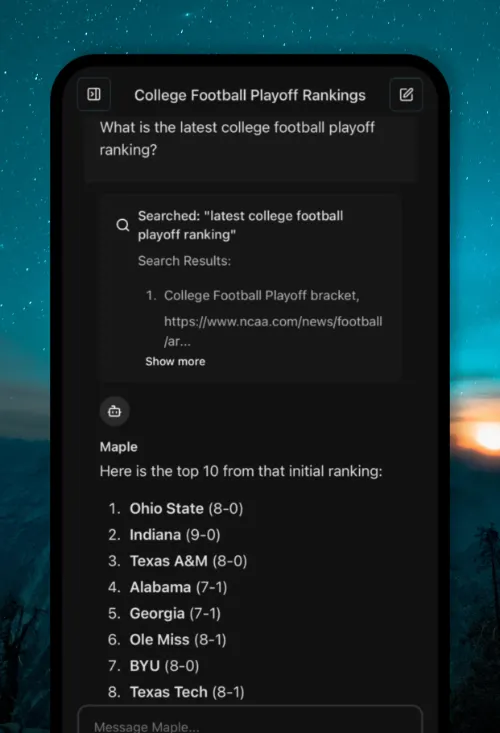Select the Alabama ranking entry
Screen dimensions: 500x733
(x=179, y=587)
